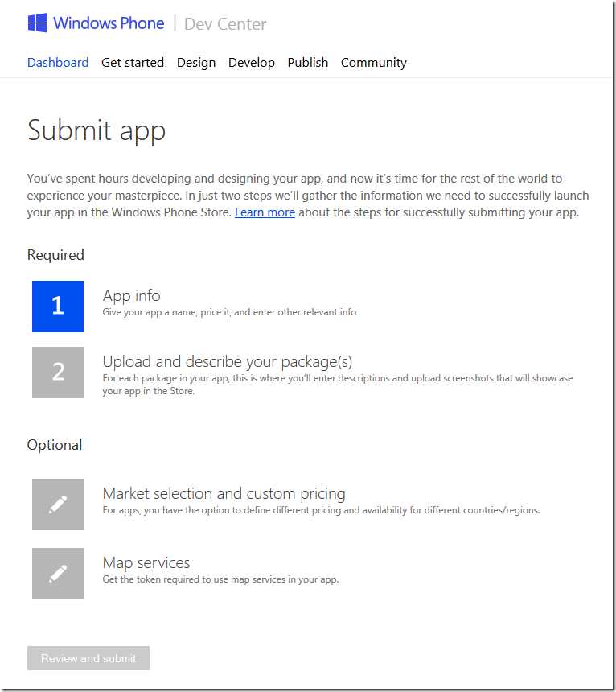Go to the Dashboard tab
The height and width of the screenshot is (692, 616).
(x=58, y=63)
